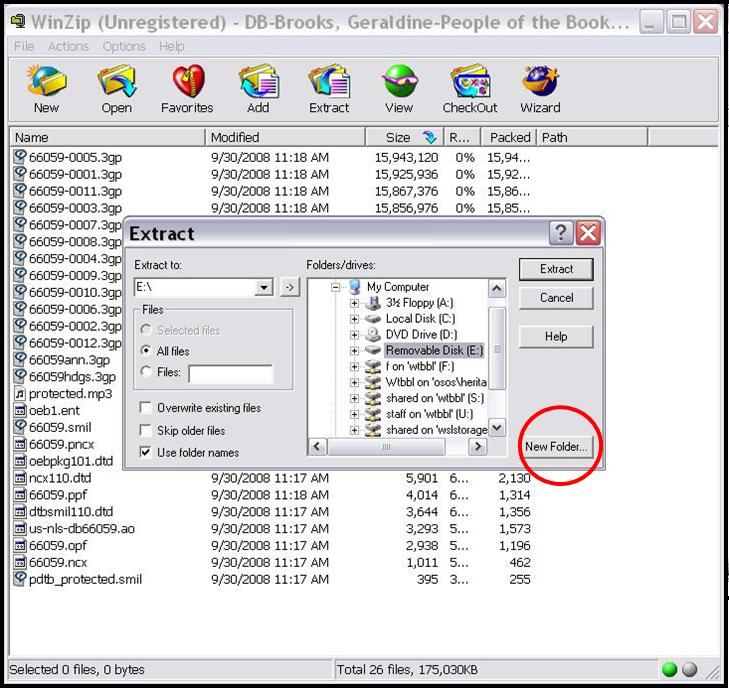Sort by the Size column header
The height and width of the screenshot is (691, 729).
[x=405, y=137]
